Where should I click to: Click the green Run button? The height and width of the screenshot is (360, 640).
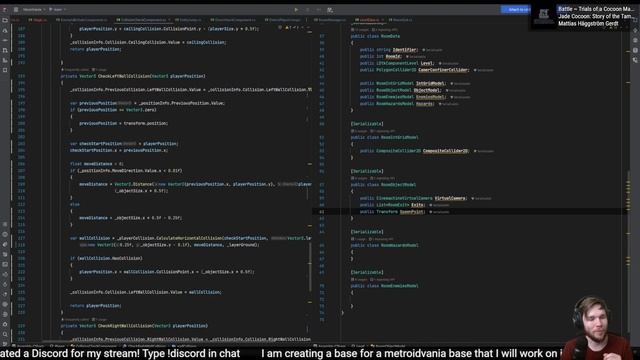(296, 10)
